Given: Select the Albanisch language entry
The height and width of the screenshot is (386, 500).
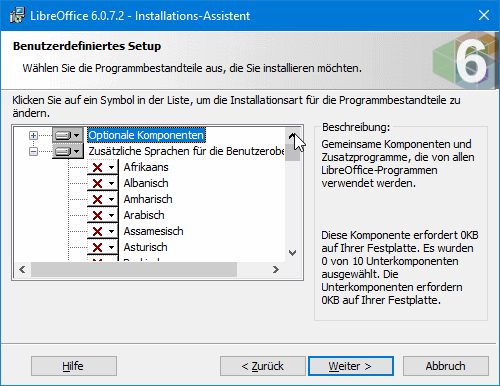Looking at the screenshot, I should tap(146, 183).
